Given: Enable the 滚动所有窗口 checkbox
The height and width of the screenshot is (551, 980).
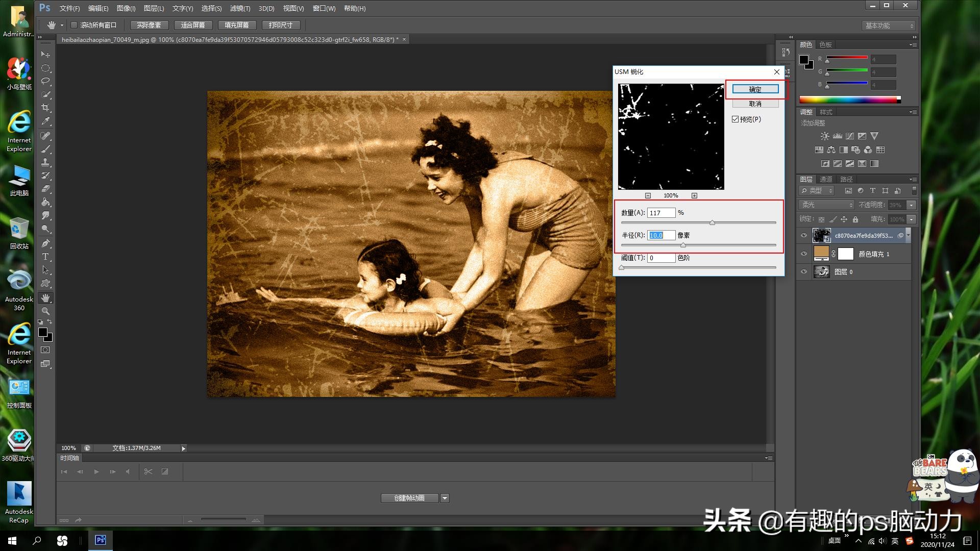Looking at the screenshot, I should tap(74, 25).
